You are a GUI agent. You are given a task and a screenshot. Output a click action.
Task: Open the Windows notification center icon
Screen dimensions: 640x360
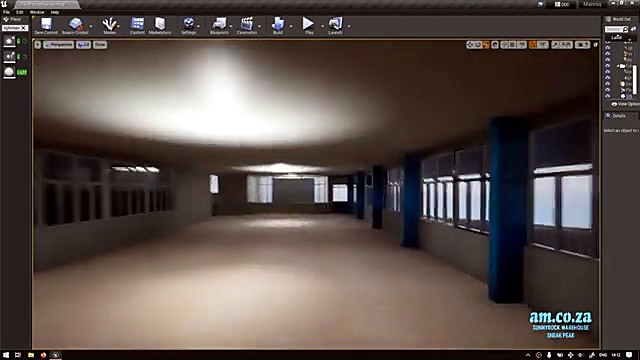coord(629,355)
